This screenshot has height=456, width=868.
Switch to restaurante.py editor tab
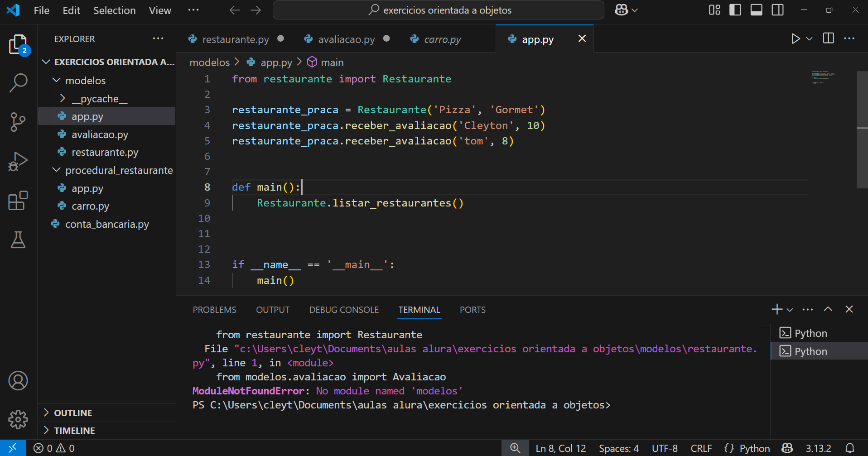click(x=234, y=39)
